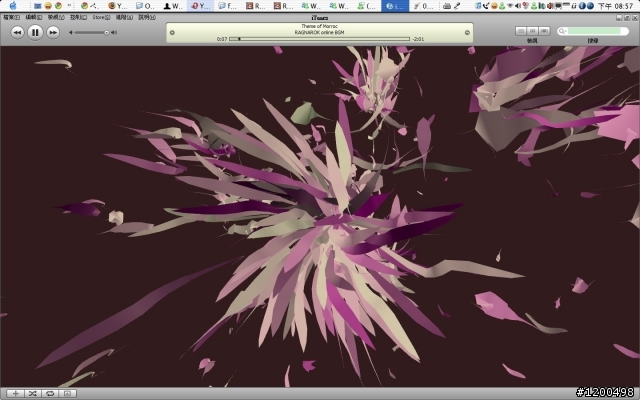Open the 編輯(E) Edit menu

click(33, 17)
